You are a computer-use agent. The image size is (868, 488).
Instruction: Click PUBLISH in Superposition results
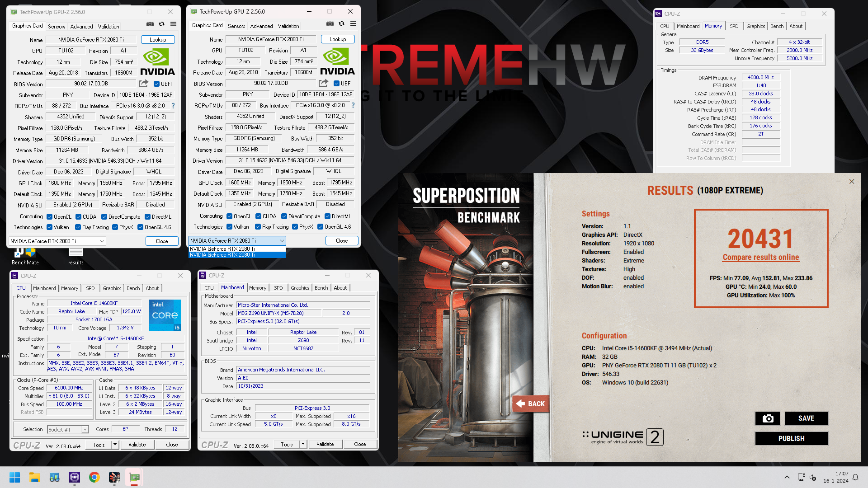pyautogui.click(x=791, y=438)
